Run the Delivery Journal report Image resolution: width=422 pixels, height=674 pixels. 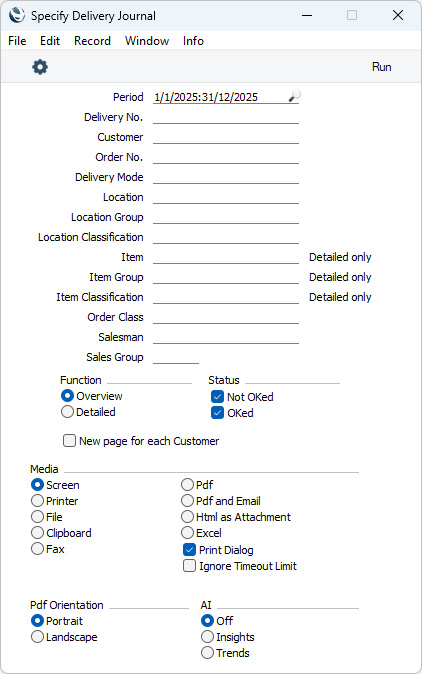point(382,67)
